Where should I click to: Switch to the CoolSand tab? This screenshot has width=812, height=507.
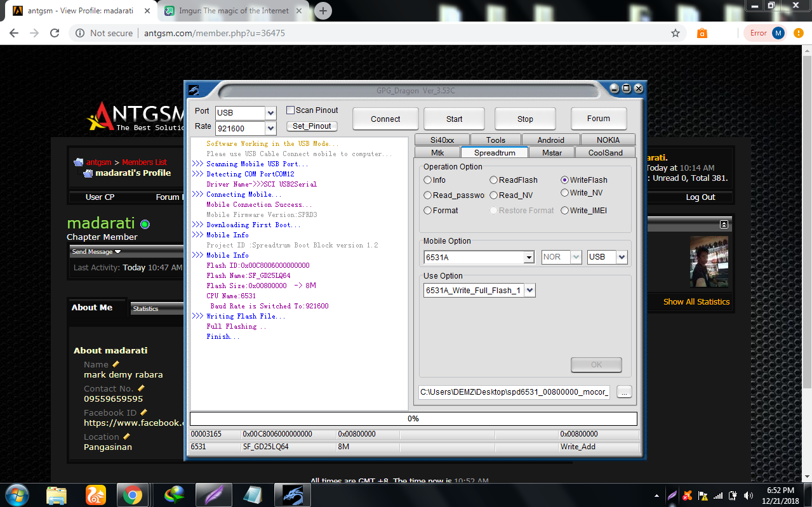point(606,152)
